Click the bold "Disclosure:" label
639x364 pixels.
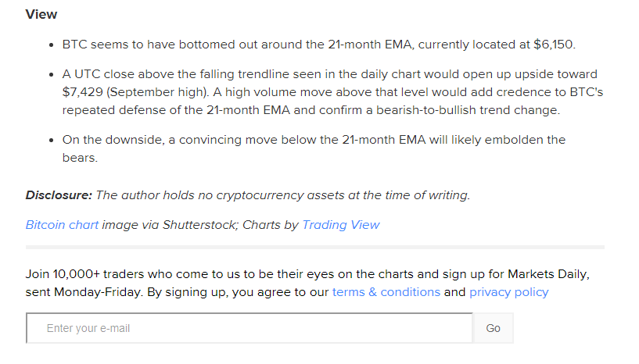(x=59, y=195)
